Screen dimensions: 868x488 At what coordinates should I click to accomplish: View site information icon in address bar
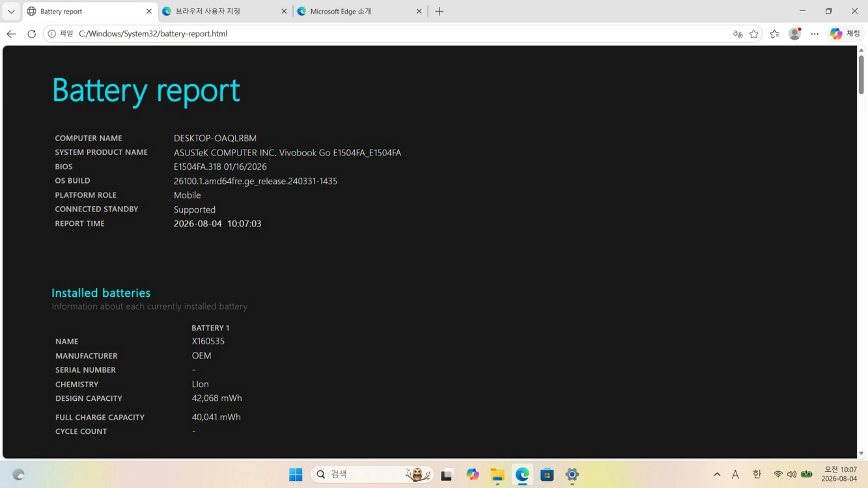coord(52,34)
